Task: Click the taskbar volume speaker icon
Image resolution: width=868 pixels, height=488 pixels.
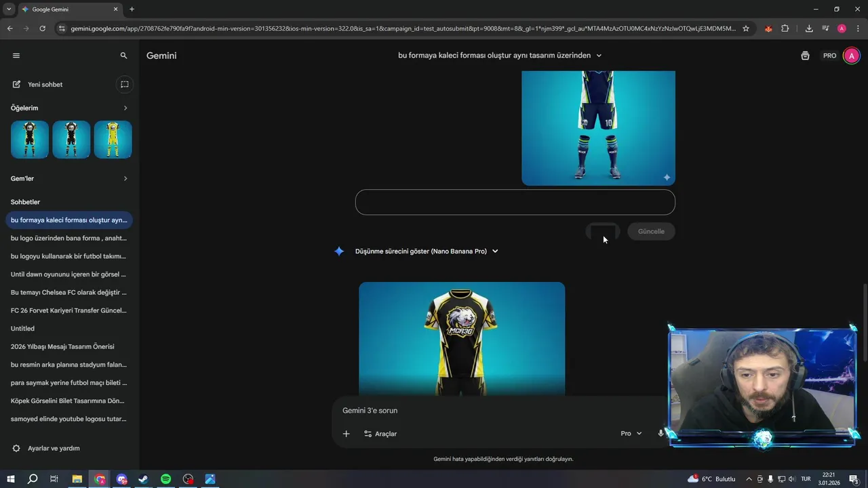Action: point(791,479)
